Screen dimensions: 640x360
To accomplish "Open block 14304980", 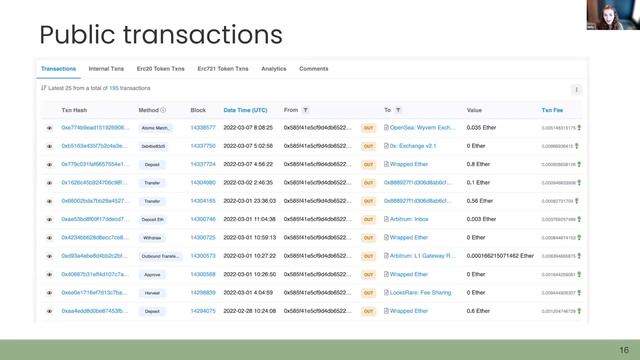I will 203,183.
